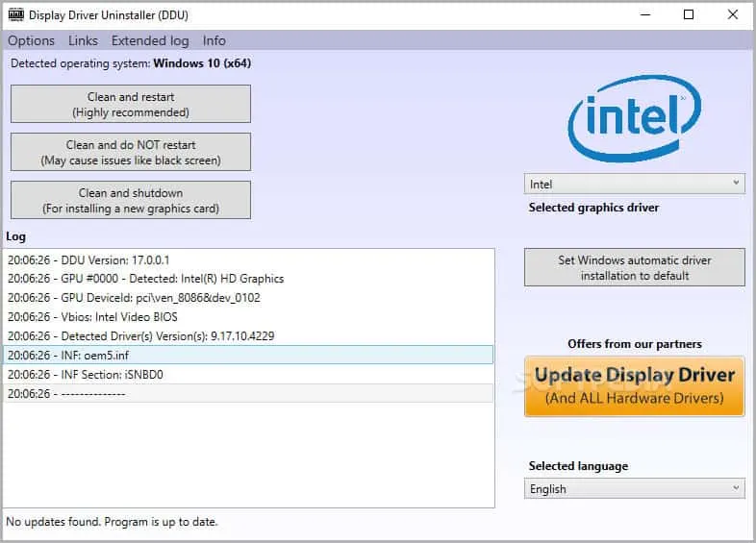Click detected operating system Windows 10 (x64) text

click(x=131, y=63)
